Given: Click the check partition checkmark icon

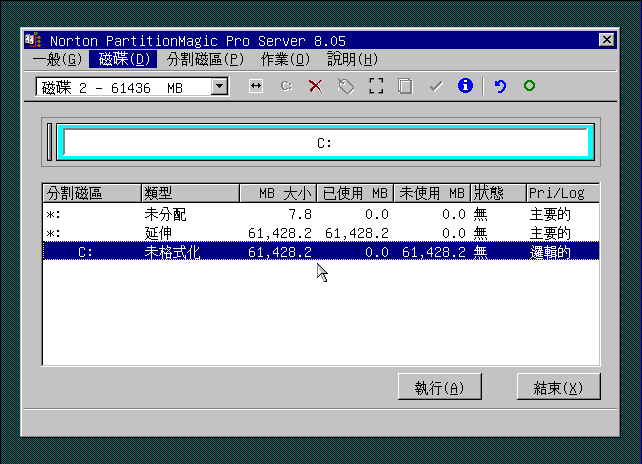Looking at the screenshot, I should coord(435,87).
